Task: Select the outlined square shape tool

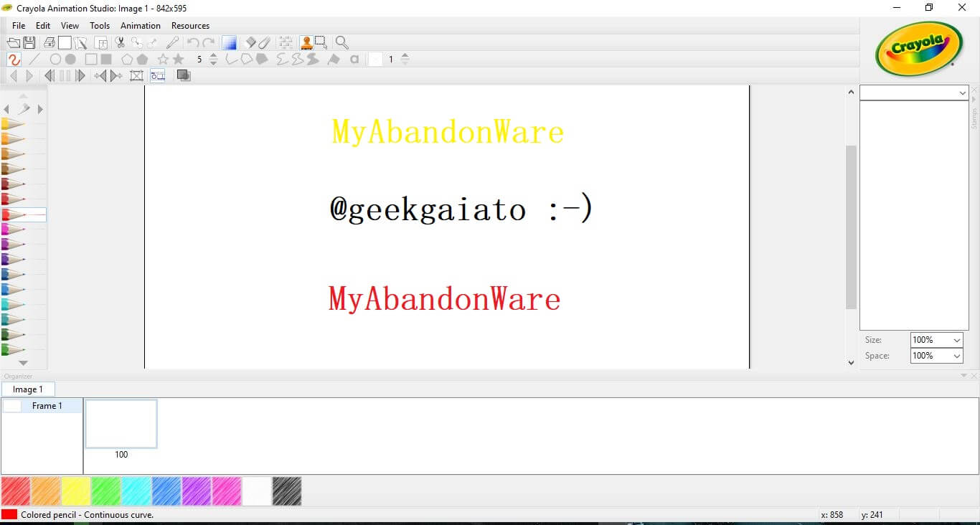Action: [91, 60]
